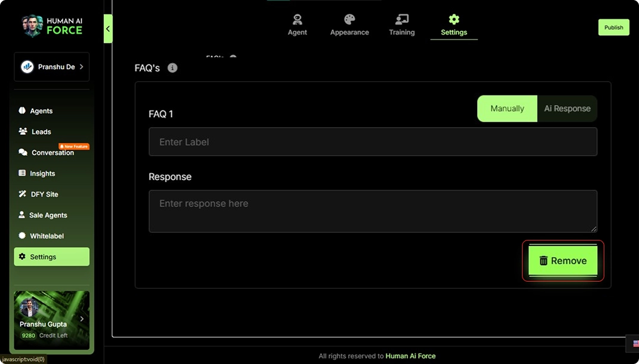
Task: Click the Agent robot icon
Action: [297, 19]
